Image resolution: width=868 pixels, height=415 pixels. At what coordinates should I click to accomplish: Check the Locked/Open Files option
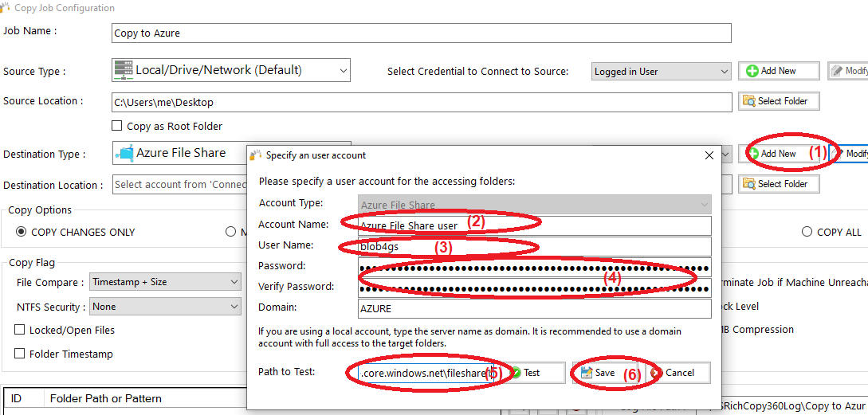[20, 330]
